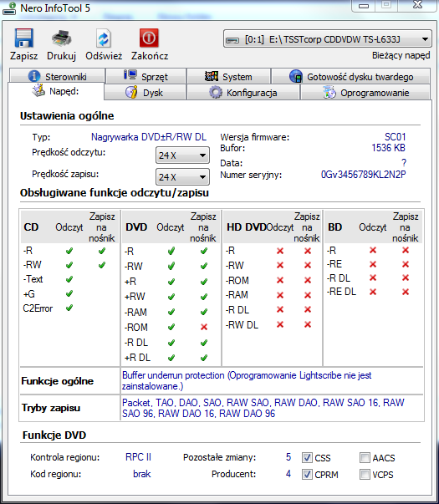Close the Nero InfoTool window
Viewport: 439px width, 504px height.
(417, 5)
